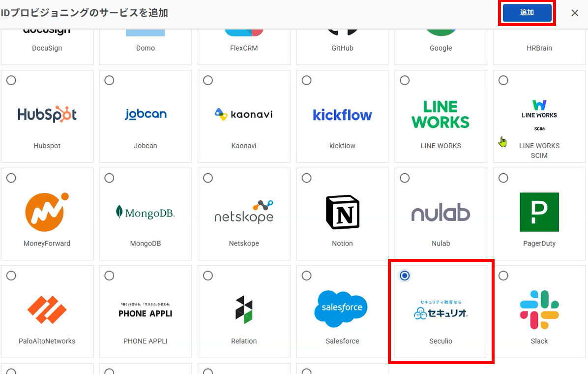Select the MongoDB radio button
Screen dimensions: 588x374
pyautogui.click(x=110, y=178)
